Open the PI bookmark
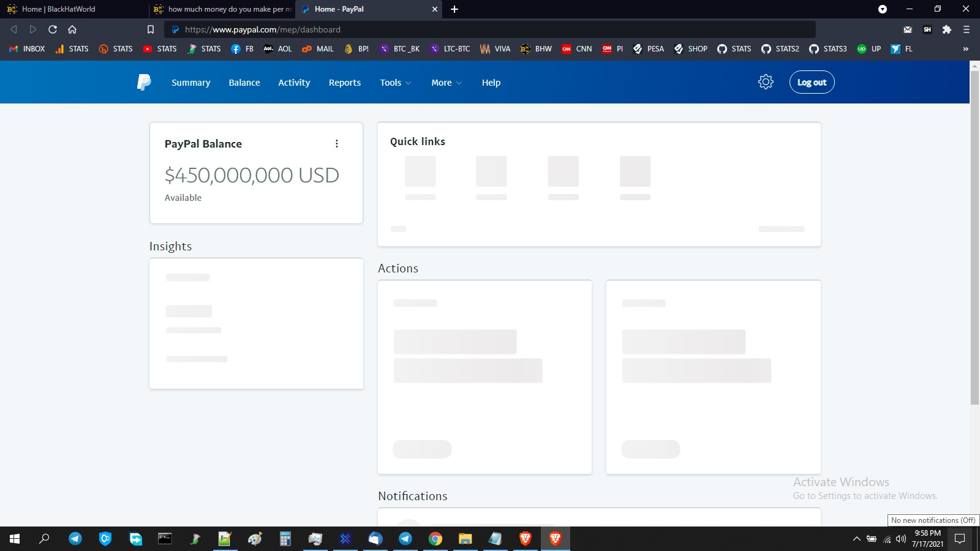This screenshot has height=551, width=980. click(612, 49)
